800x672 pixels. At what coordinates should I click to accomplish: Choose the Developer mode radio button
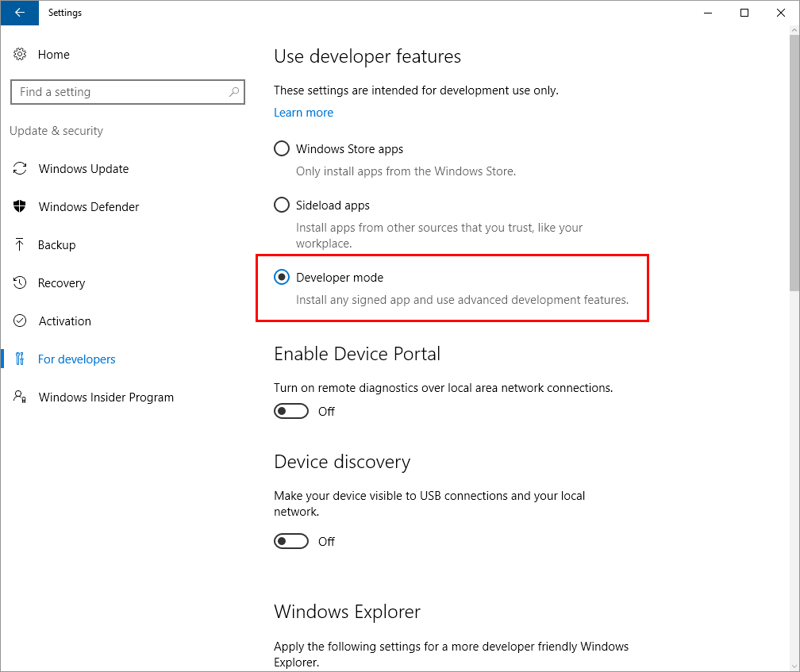[282, 278]
